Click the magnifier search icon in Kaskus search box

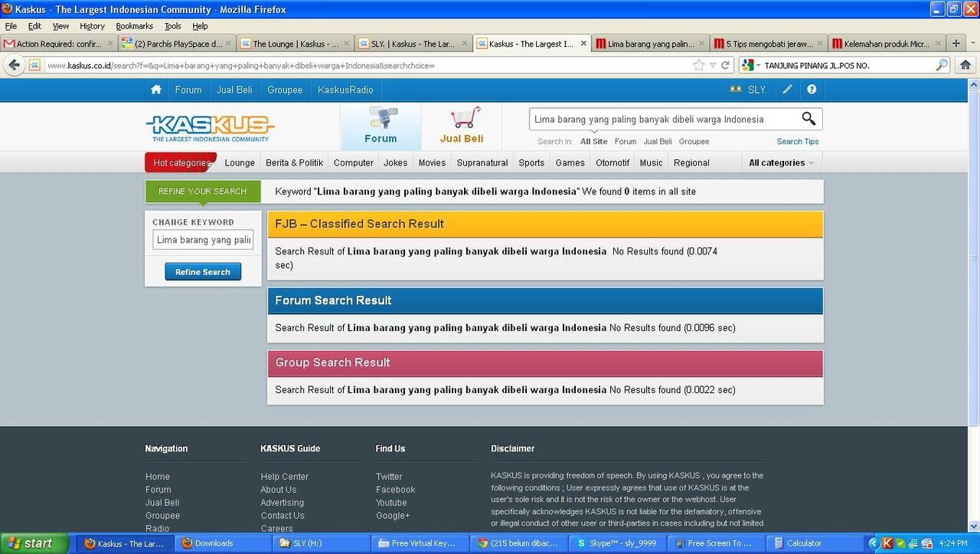[x=808, y=119]
